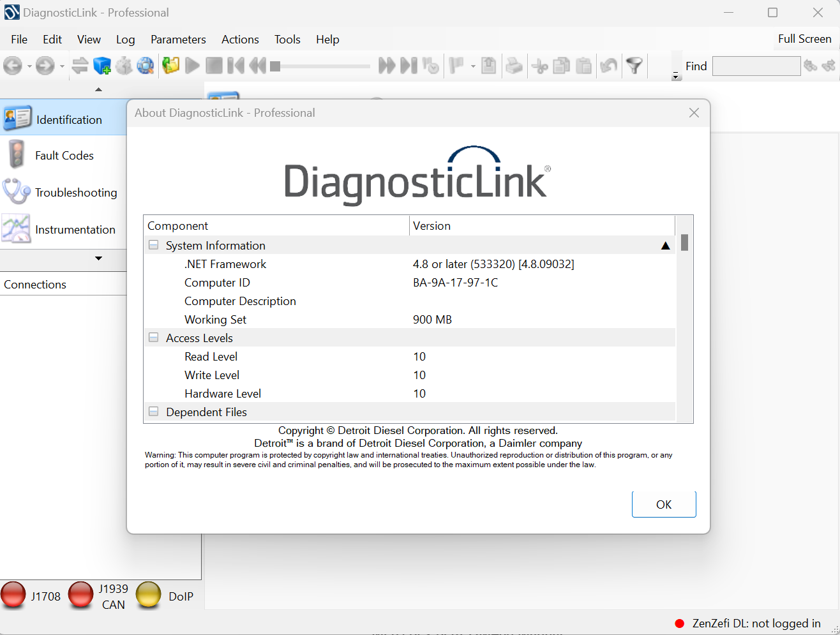Click the ZenZefi red login status dot
This screenshot has height=635, width=840.
(680, 624)
